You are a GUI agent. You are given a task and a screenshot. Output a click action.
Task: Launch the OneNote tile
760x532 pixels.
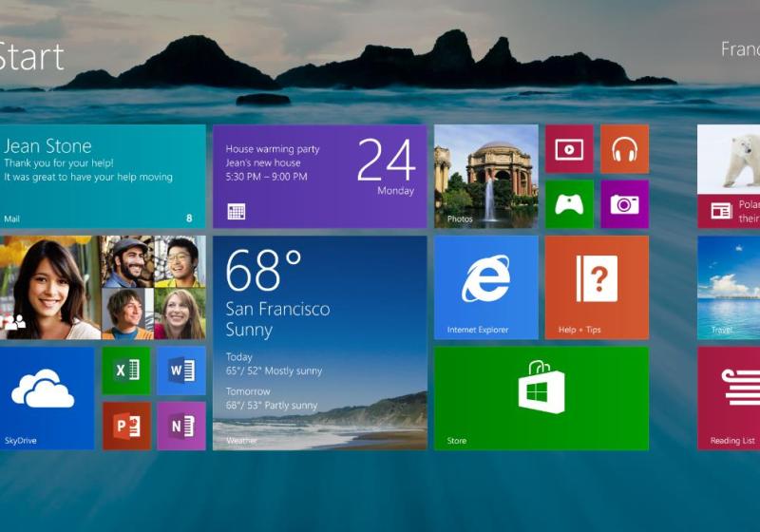(181, 426)
